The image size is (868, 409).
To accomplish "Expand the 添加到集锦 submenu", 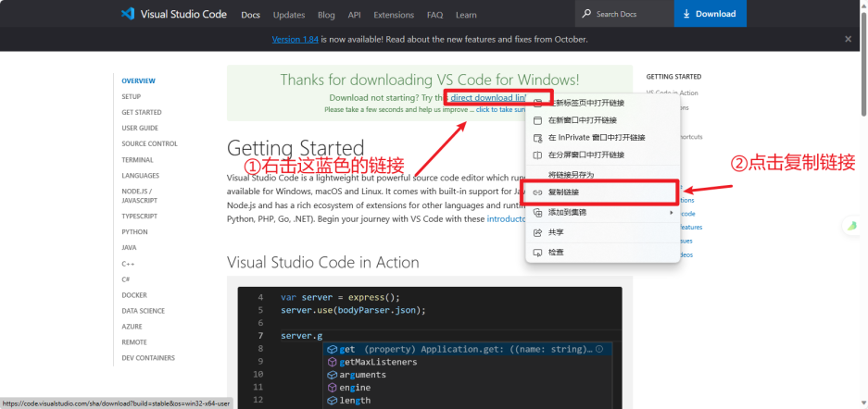I will [602, 212].
